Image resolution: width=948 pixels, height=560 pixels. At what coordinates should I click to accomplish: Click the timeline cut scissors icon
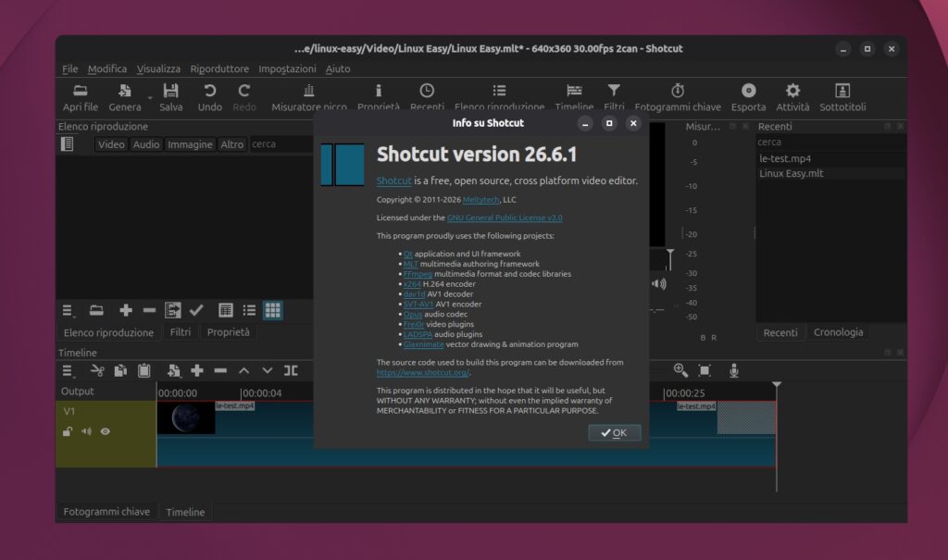pyautogui.click(x=96, y=371)
